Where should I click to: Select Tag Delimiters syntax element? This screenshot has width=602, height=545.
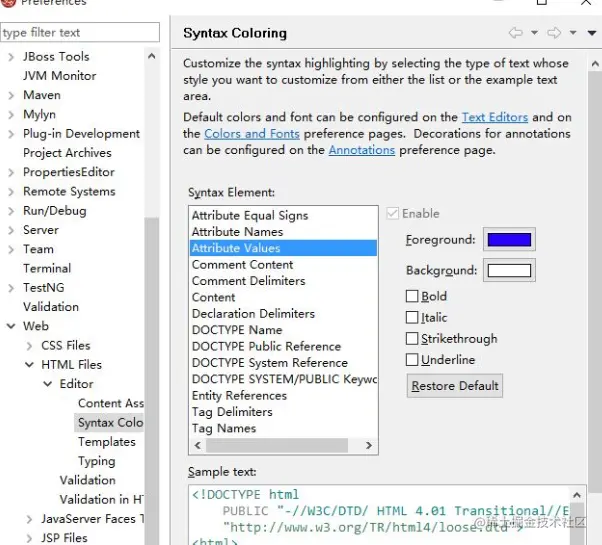tap(283, 412)
